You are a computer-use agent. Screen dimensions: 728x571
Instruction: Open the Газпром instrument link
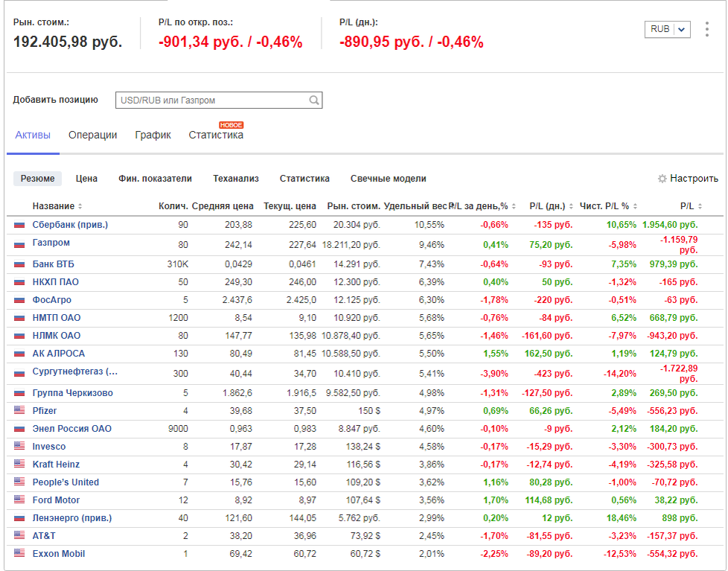tap(51, 243)
